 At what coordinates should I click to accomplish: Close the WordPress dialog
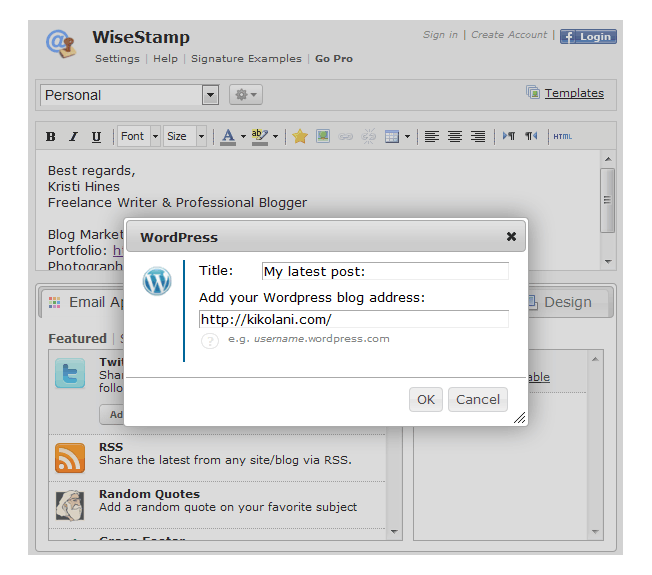point(511,237)
